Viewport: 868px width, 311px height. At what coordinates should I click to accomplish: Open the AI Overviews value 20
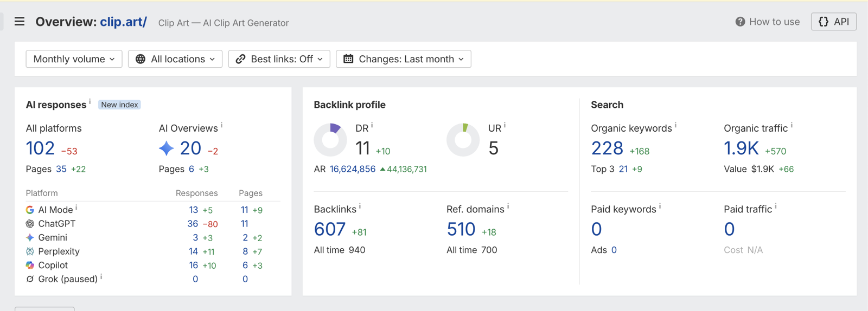click(x=190, y=148)
